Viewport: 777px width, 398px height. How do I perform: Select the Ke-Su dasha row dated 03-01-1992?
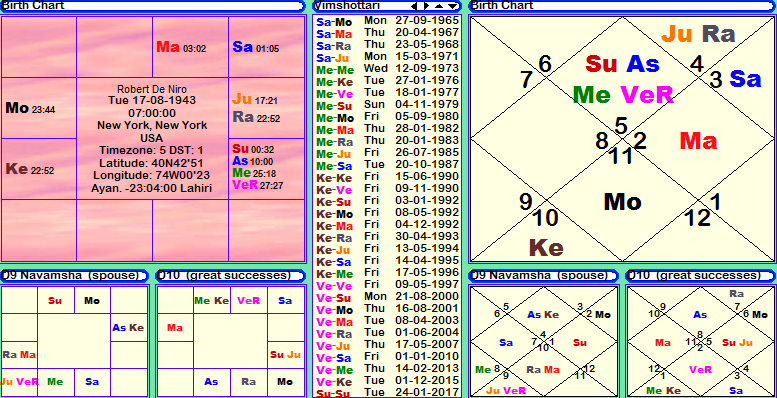387,201
